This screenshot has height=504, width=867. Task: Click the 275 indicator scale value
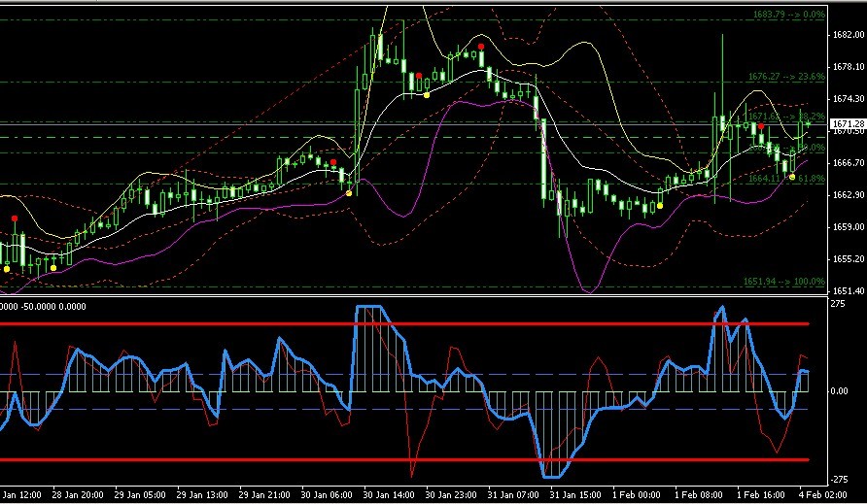pyautogui.click(x=838, y=304)
